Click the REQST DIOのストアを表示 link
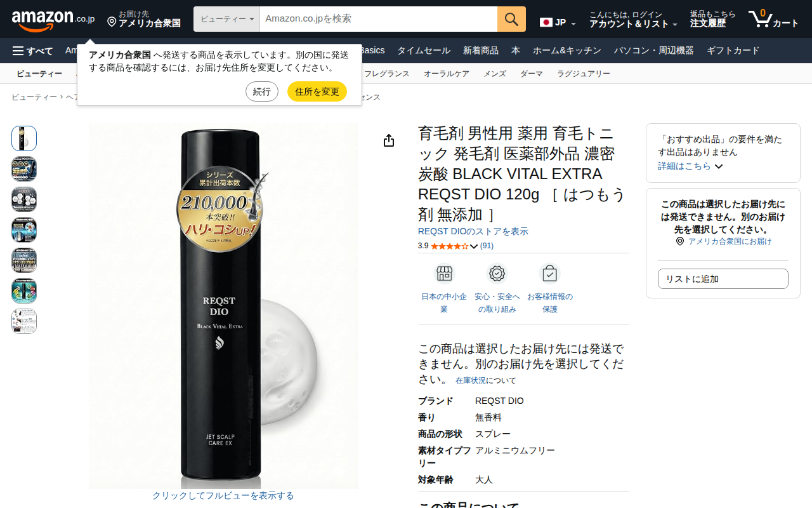This screenshot has width=812, height=508. click(473, 231)
